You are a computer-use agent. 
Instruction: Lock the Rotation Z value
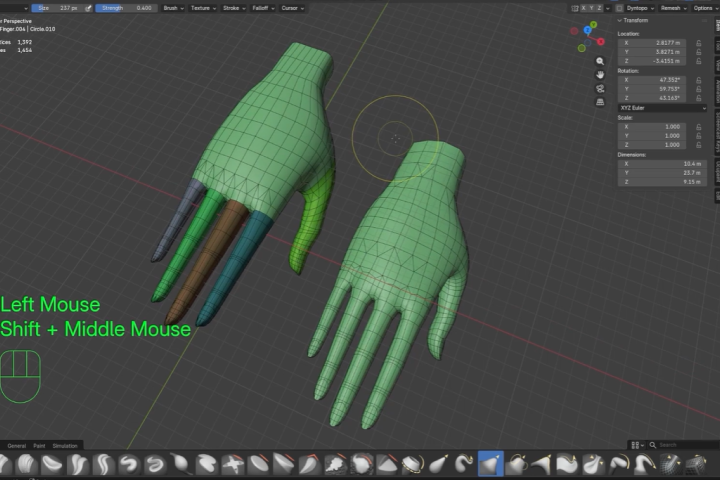click(698, 98)
